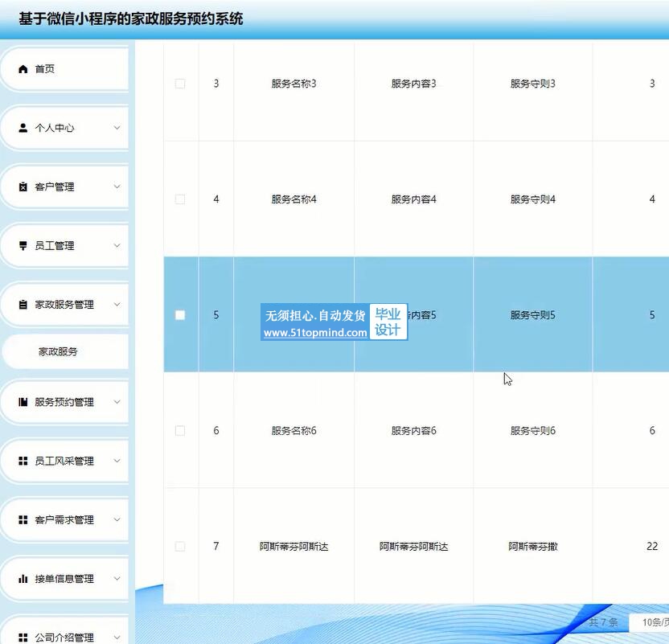Check the checkbox for row 4
Viewport: 669px width, 644px height.
180,199
